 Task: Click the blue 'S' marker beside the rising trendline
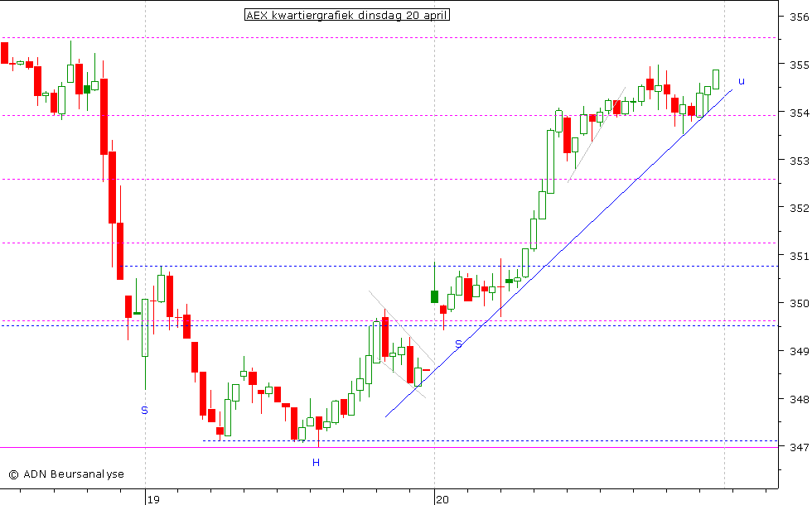(x=458, y=344)
